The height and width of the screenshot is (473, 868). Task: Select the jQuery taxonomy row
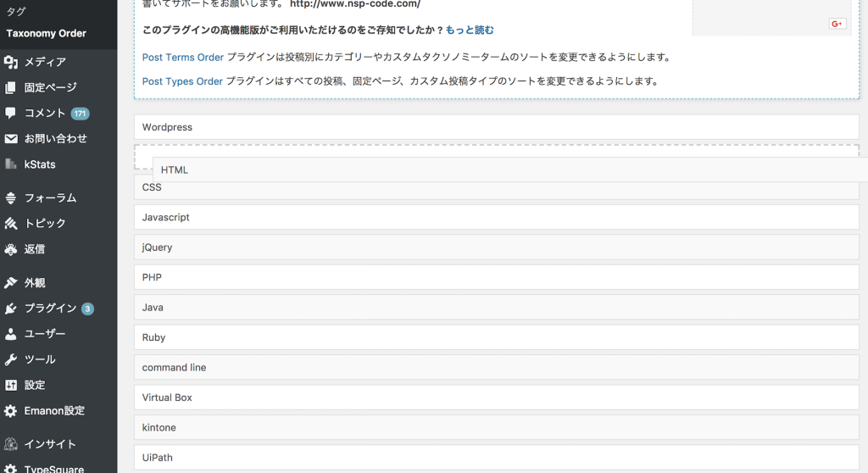(x=497, y=248)
